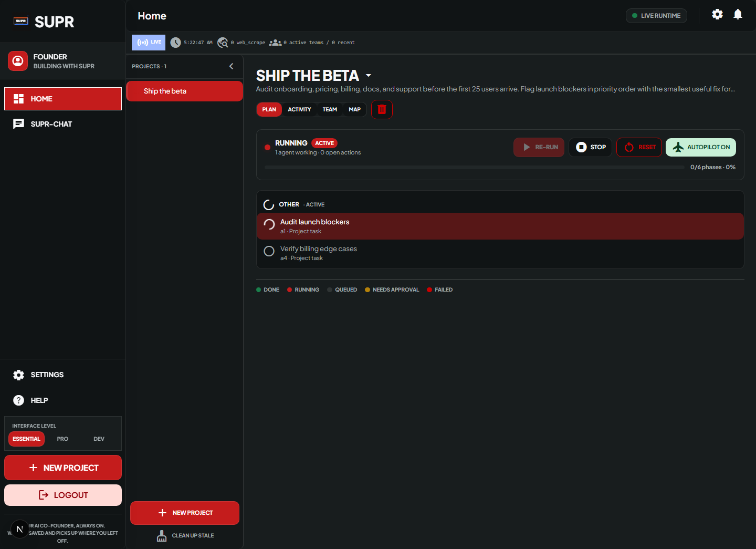Viewport: 756px width, 549px height.
Task: Click the project description text
Action: click(x=495, y=89)
